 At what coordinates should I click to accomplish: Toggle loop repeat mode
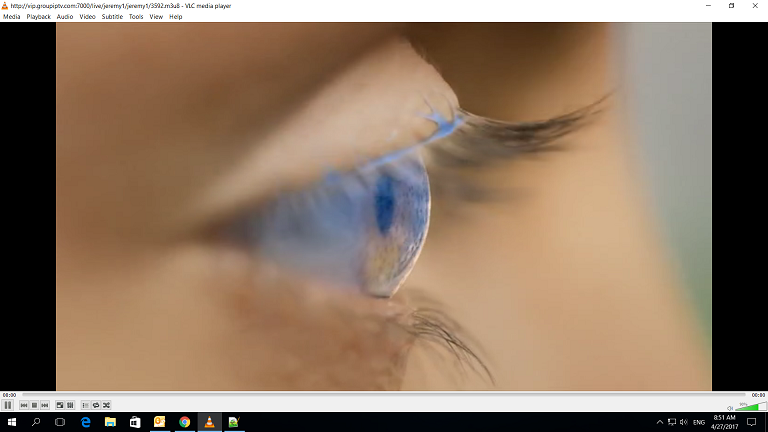coord(96,405)
